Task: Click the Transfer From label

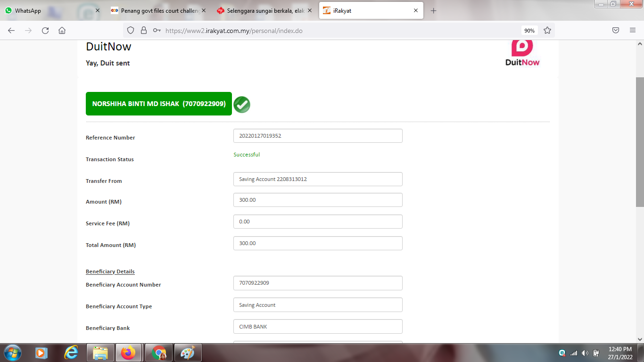Action: [x=104, y=181]
